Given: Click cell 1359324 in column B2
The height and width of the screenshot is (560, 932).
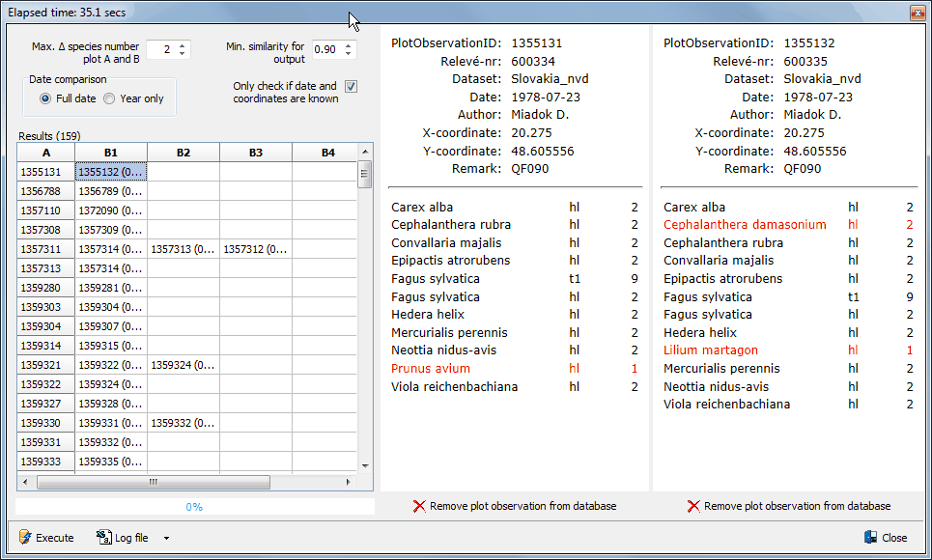Looking at the screenshot, I should point(184,365).
